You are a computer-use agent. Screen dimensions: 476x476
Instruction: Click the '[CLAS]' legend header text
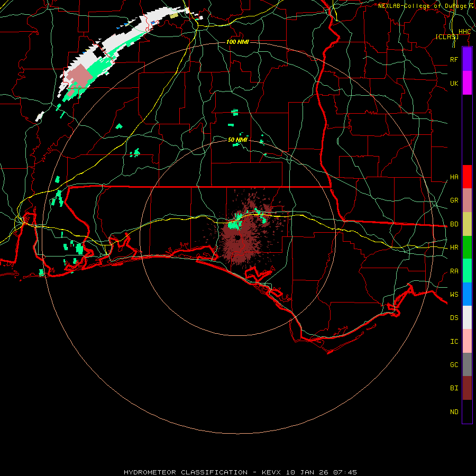pos(447,36)
